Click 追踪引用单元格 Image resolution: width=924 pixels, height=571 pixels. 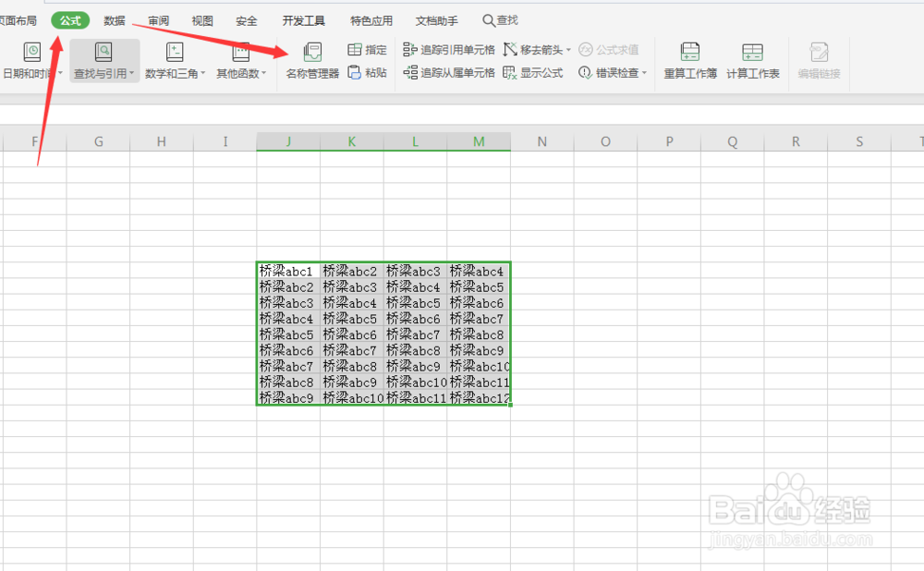pos(449,50)
